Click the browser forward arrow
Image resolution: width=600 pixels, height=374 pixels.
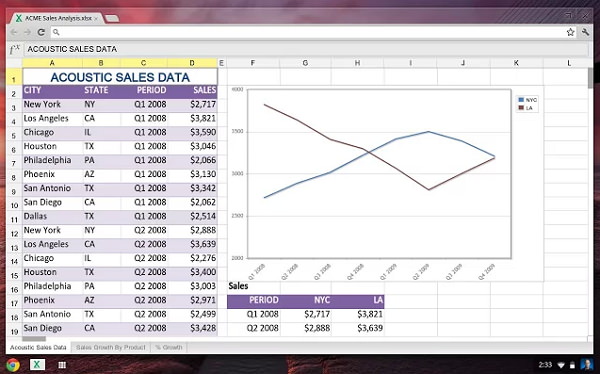pyautogui.click(x=27, y=32)
